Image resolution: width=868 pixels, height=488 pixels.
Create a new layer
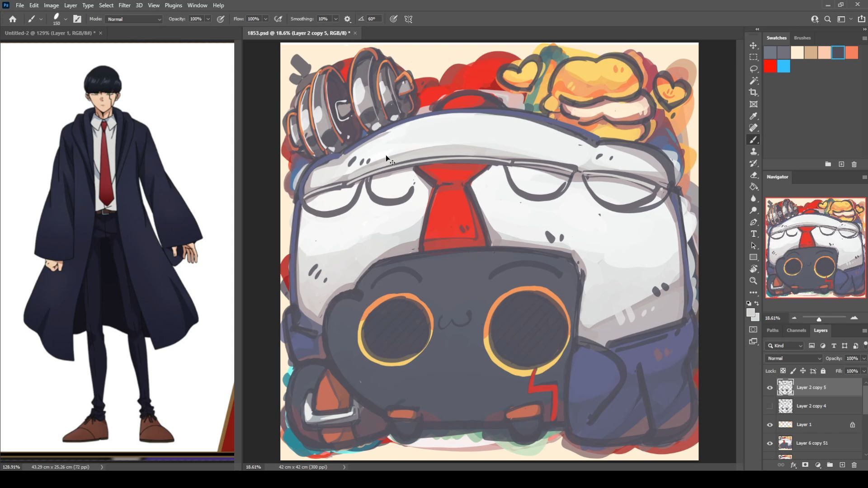[x=842, y=465]
